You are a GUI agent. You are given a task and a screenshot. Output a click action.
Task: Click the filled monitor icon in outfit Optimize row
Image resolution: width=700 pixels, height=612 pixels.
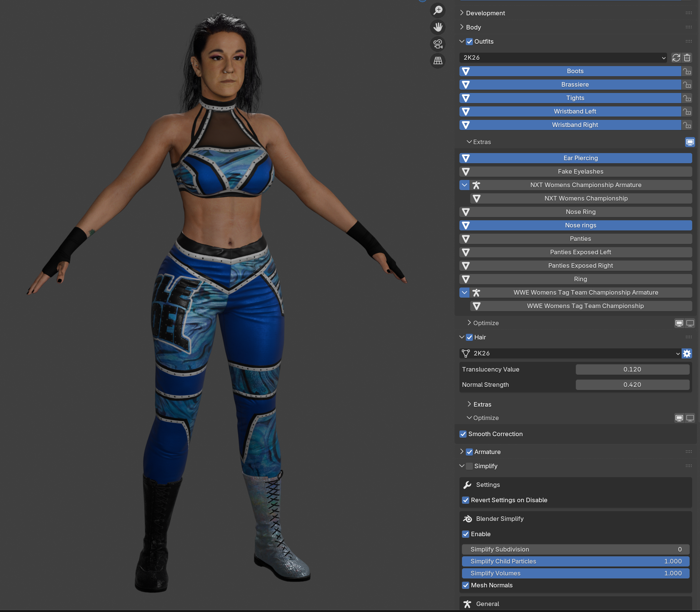tap(679, 323)
